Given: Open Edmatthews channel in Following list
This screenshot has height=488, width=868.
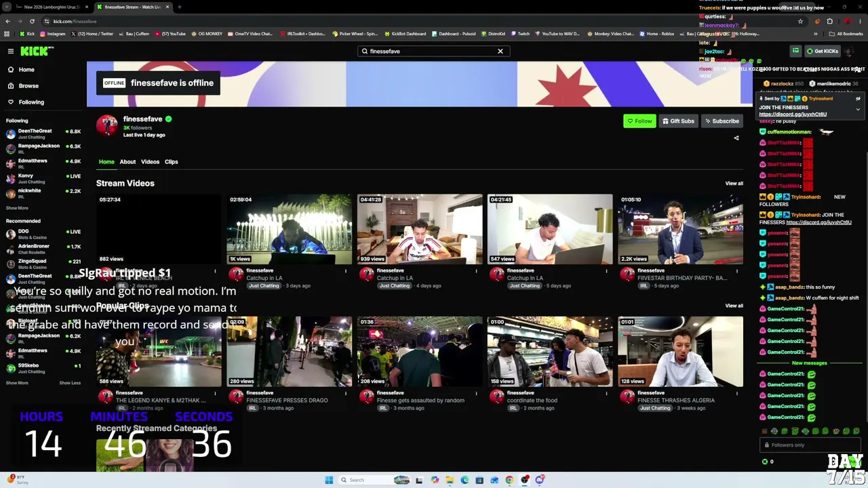Looking at the screenshot, I should pos(42,163).
